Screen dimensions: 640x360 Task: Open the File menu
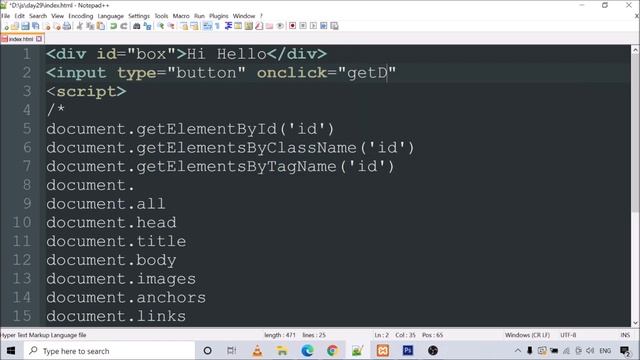point(5,16)
